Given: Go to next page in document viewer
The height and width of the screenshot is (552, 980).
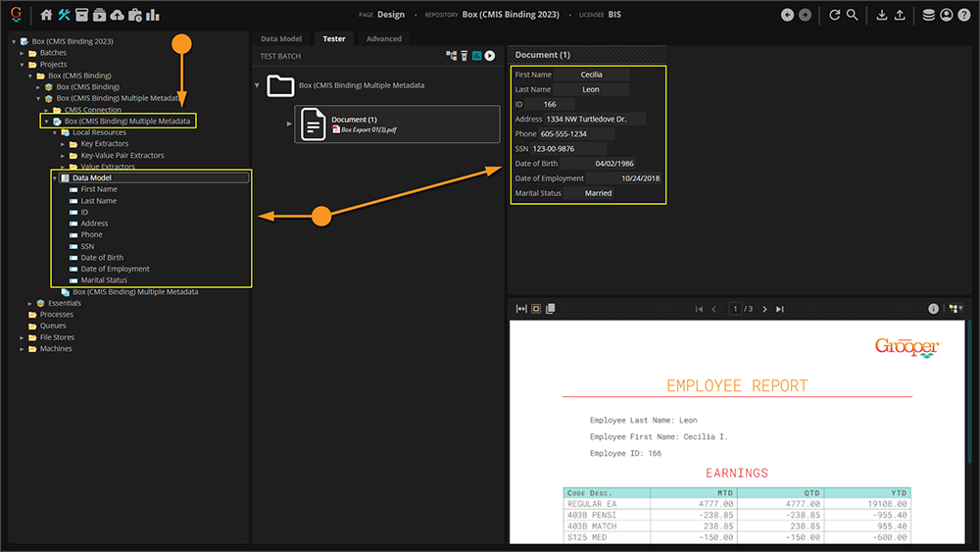Looking at the screenshot, I should click(x=764, y=309).
